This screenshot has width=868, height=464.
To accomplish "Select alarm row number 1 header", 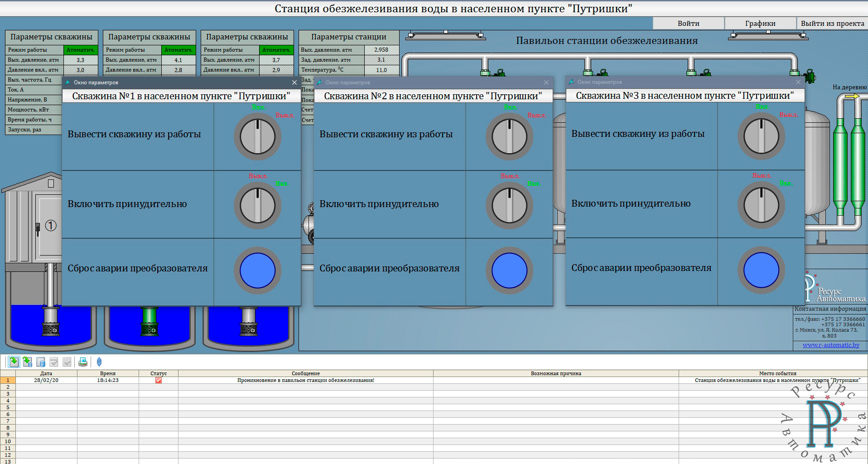I will tap(8, 380).
